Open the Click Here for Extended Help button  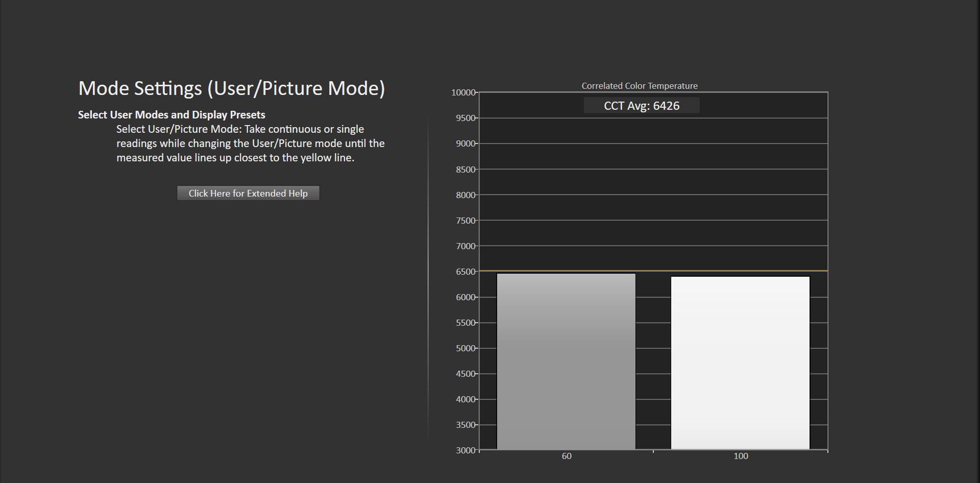coord(248,193)
